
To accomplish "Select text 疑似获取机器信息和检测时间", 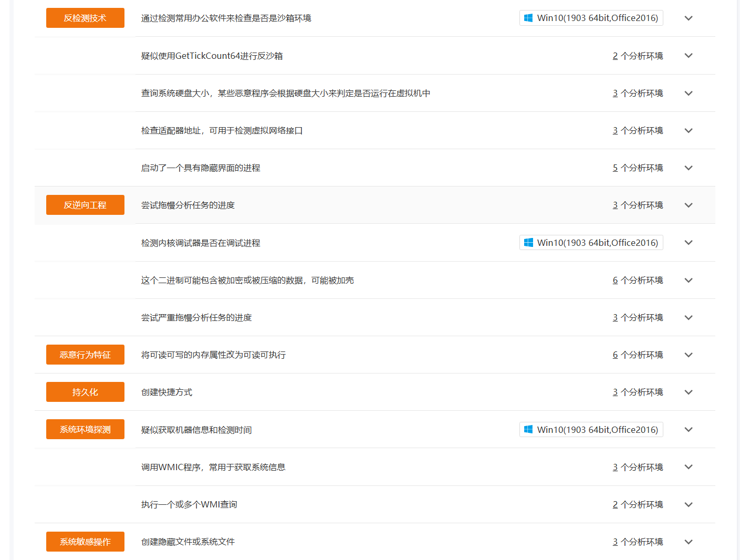I will click(x=196, y=430).
